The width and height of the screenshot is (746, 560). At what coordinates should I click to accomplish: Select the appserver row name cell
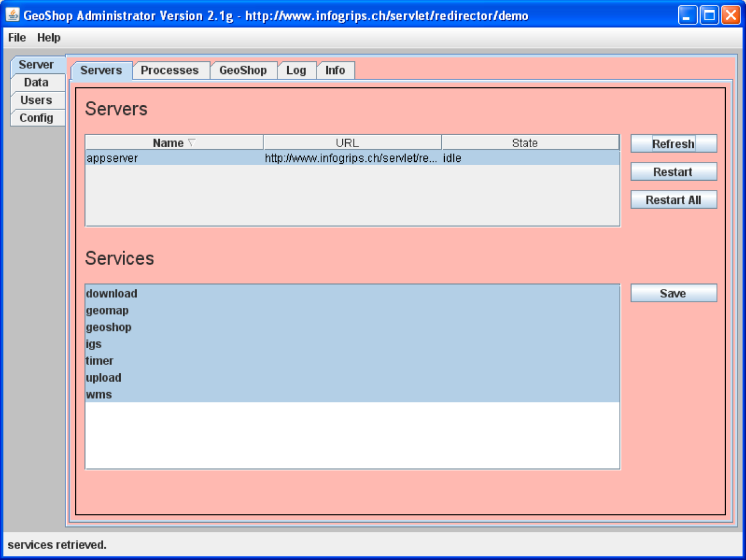175,158
